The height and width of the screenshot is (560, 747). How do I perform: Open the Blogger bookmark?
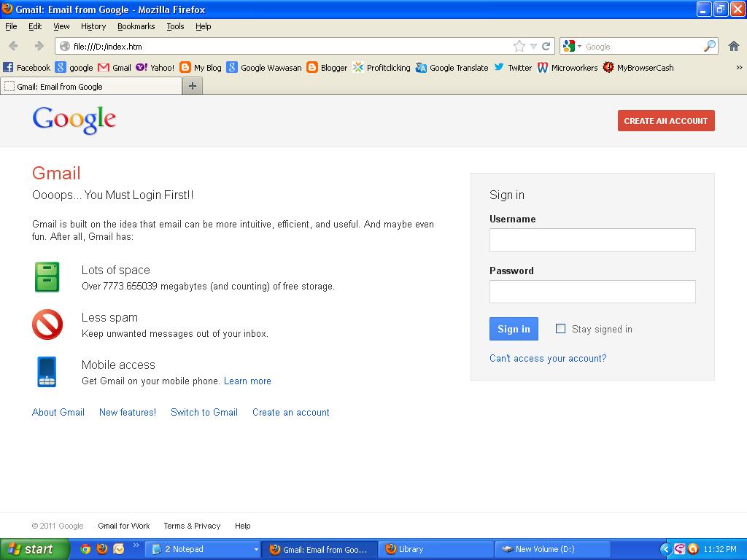(327, 68)
